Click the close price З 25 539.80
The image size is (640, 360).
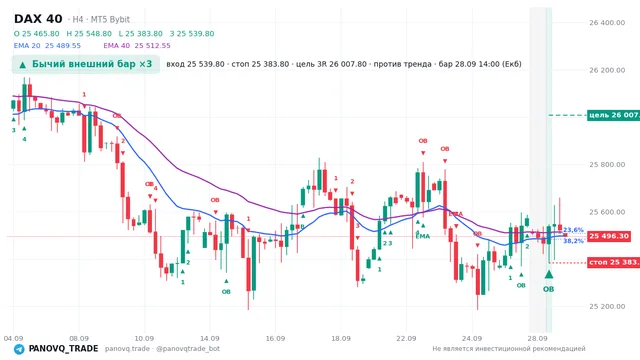(192, 33)
